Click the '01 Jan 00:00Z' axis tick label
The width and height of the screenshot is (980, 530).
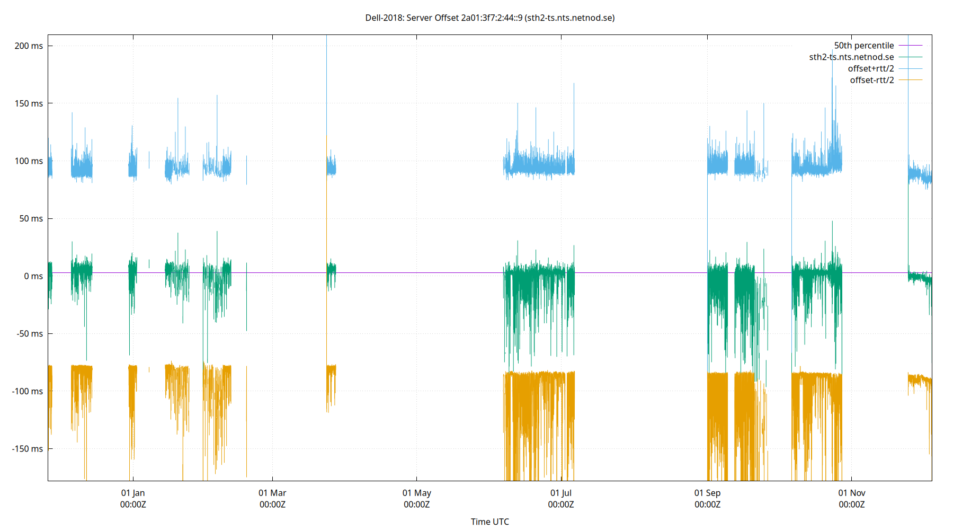click(x=133, y=498)
